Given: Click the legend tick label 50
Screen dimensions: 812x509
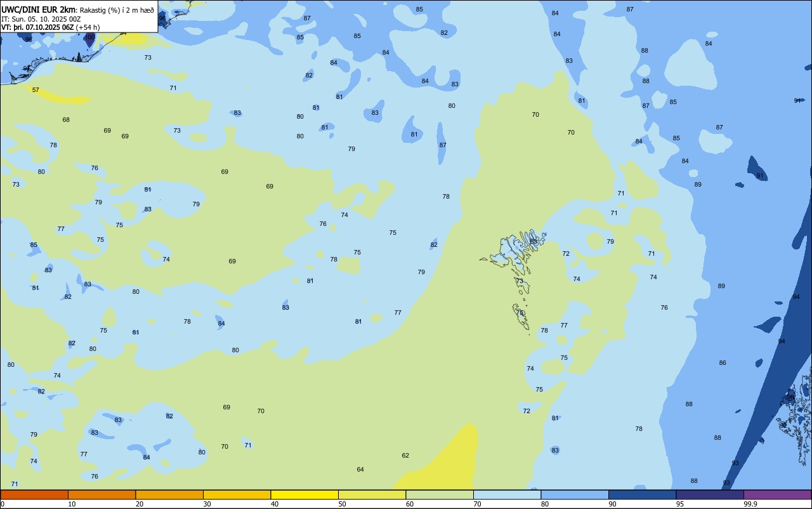Looking at the screenshot, I should tap(343, 504).
